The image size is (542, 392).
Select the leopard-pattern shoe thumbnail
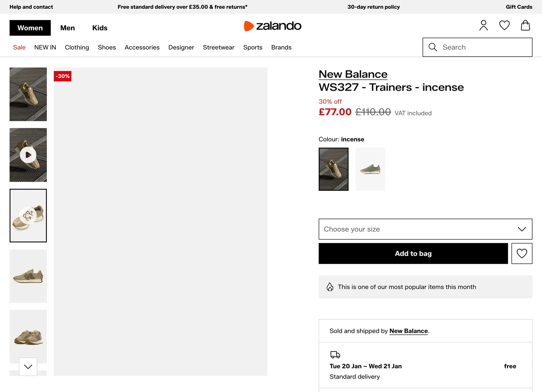click(28, 276)
